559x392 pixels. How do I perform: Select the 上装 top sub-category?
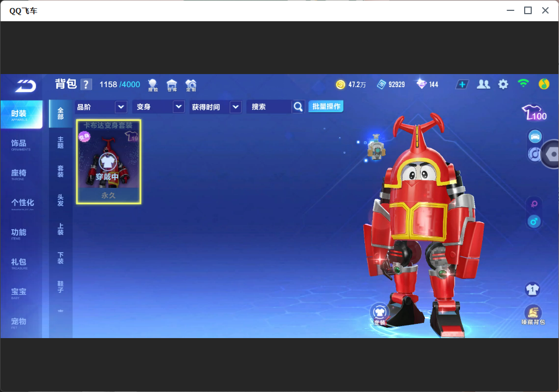click(x=60, y=229)
